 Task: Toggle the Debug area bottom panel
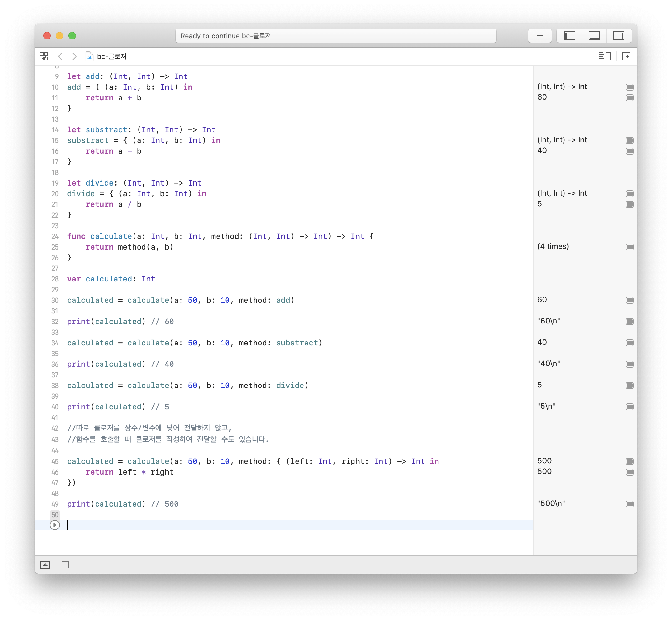pyautogui.click(x=594, y=36)
